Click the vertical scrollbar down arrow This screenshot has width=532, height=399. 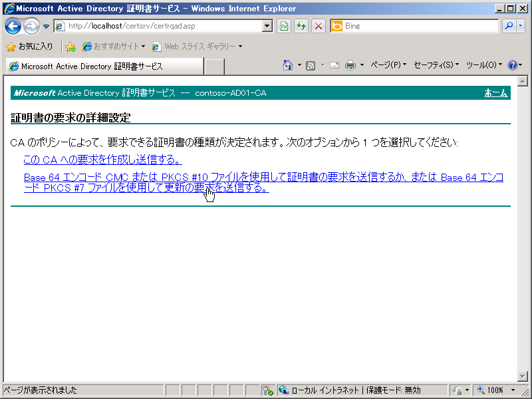coord(522,376)
